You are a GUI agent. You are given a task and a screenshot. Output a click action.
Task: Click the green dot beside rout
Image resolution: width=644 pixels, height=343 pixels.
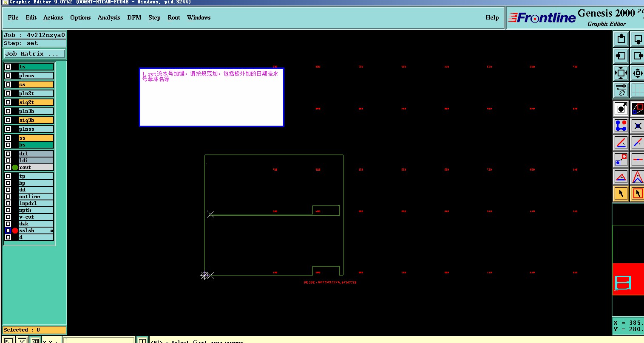coord(15,167)
